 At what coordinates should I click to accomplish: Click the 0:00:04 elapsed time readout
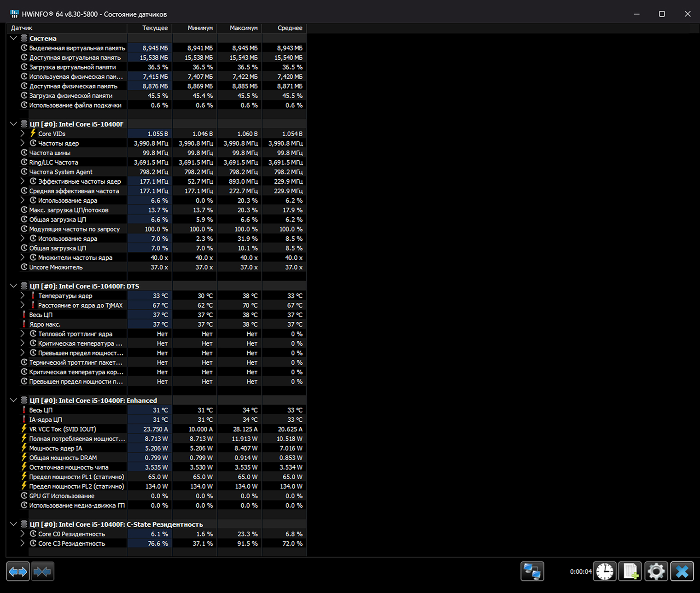click(x=581, y=571)
